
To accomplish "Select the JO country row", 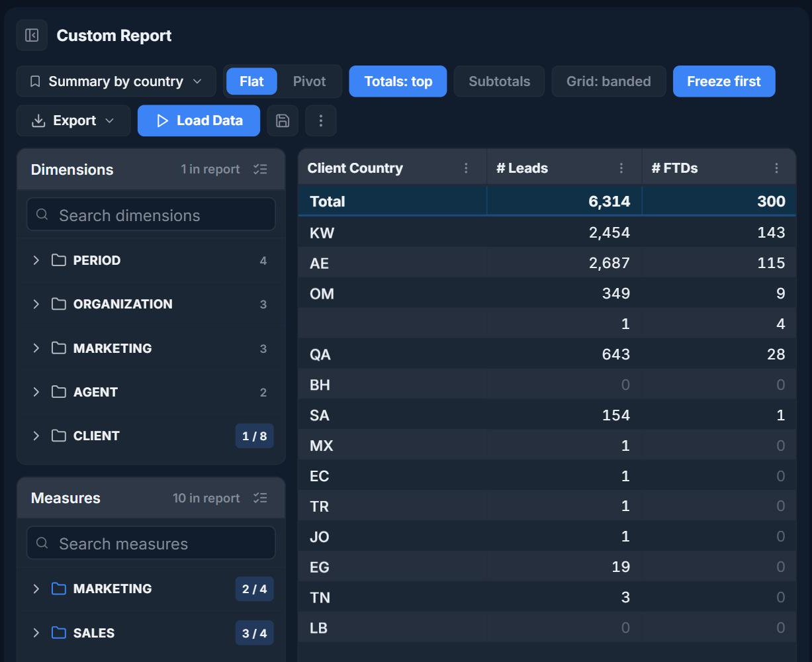I will coord(547,536).
